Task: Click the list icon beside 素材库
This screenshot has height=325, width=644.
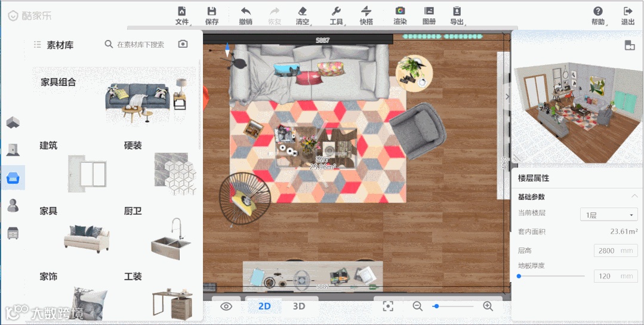Action: point(38,44)
